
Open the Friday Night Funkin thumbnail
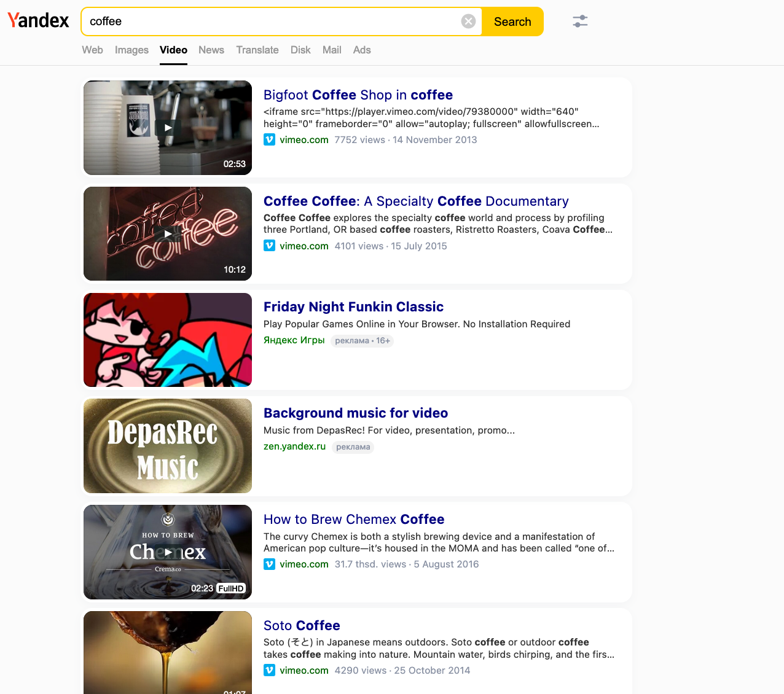point(168,340)
